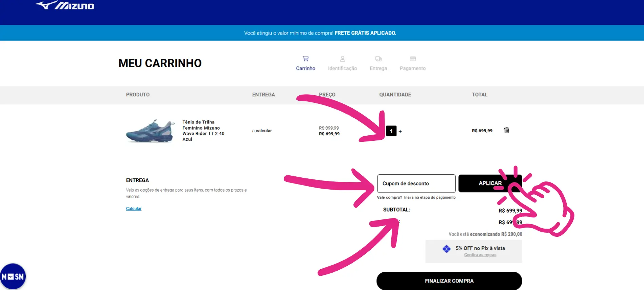Click the Identificação step label
Viewport: 644px width, 290px height.
click(343, 68)
